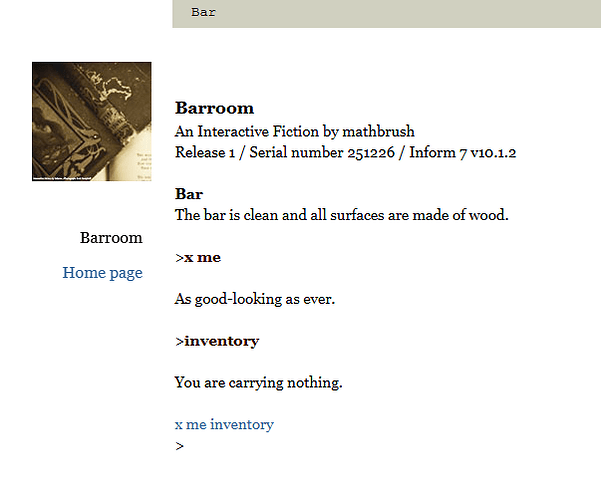Click the sidebar 'Barroom' label
Screen dimensions: 601x500
click(x=111, y=238)
